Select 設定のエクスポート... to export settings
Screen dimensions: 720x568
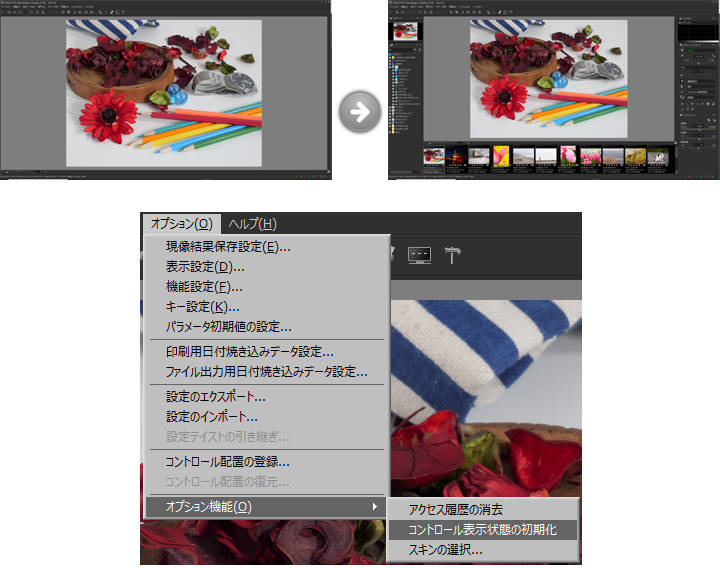pyautogui.click(x=215, y=397)
